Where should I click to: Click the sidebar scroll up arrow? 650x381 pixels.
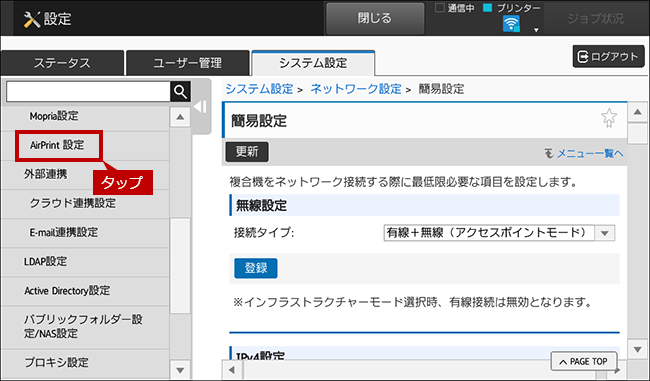(x=180, y=117)
